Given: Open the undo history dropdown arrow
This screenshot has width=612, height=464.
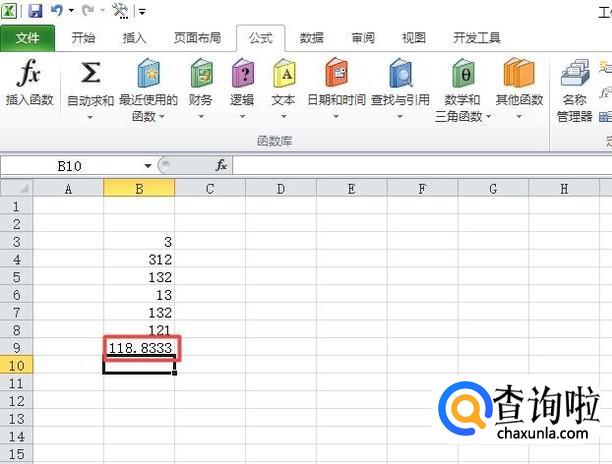Looking at the screenshot, I should tap(71, 11).
